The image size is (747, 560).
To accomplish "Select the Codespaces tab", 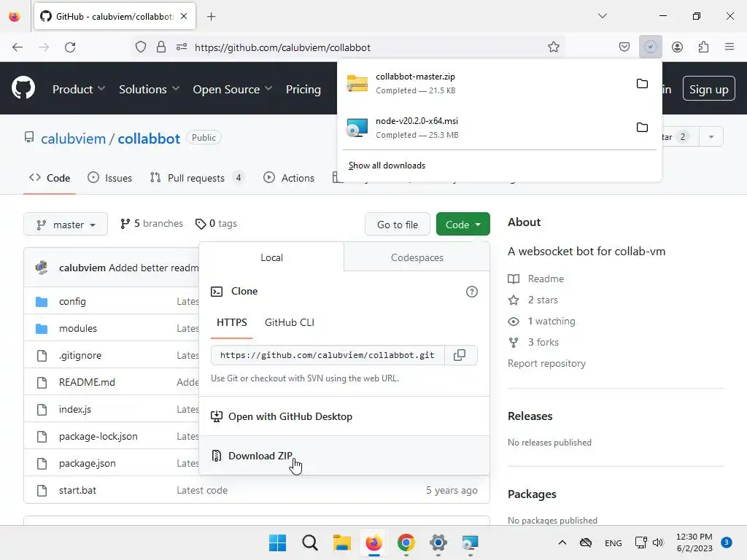I will pyautogui.click(x=417, y=257).
